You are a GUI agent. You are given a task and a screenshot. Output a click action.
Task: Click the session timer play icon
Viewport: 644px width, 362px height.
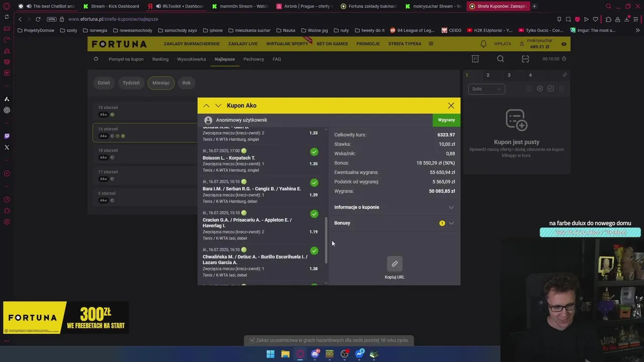tap(564, 59)
